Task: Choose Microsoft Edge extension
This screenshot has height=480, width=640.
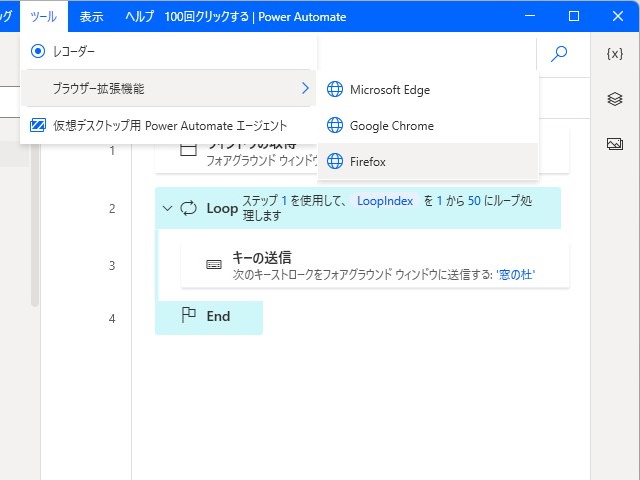Action: pos(428,90)
